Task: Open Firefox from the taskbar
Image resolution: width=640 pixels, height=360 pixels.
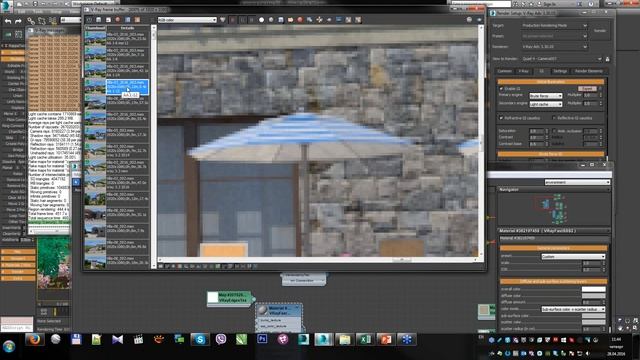Action: 34,339
